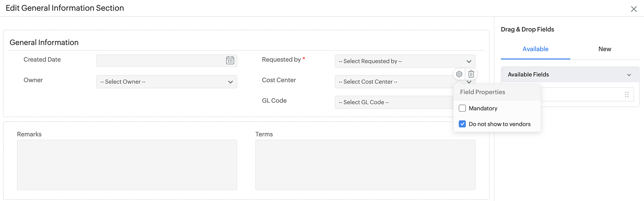Click the gear icon for Cost Center

point(459,74)
